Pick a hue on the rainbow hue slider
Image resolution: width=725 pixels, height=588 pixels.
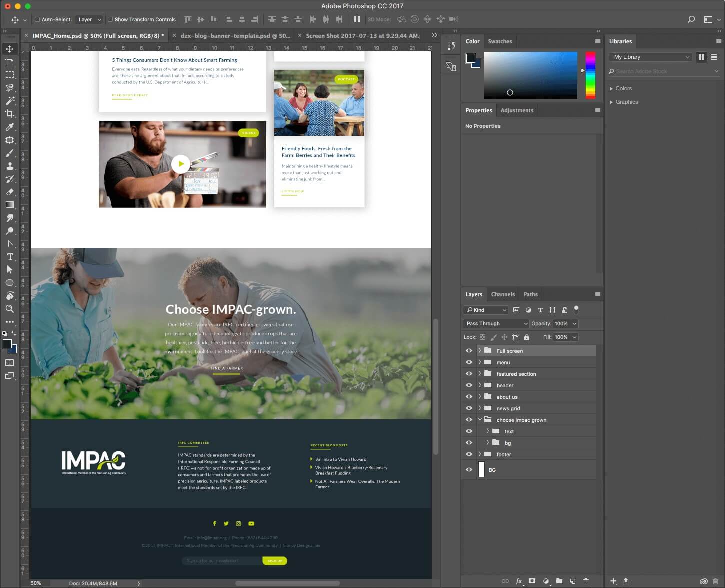pos(591,75)
